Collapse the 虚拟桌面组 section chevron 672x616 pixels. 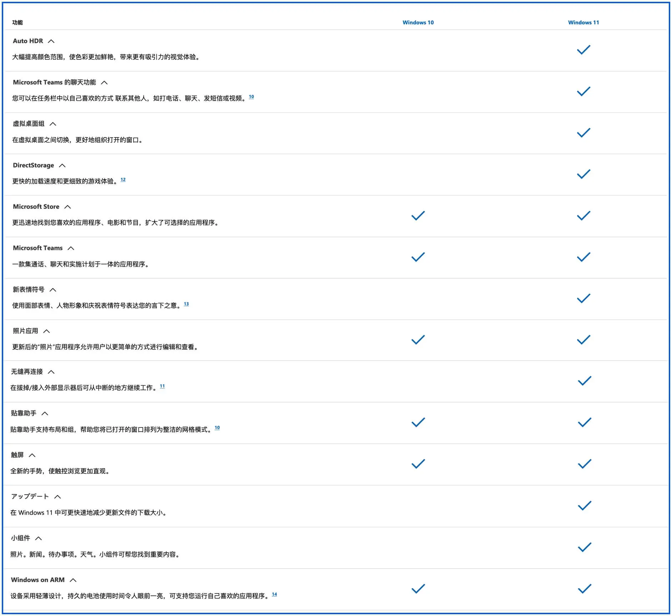(53, 124)
